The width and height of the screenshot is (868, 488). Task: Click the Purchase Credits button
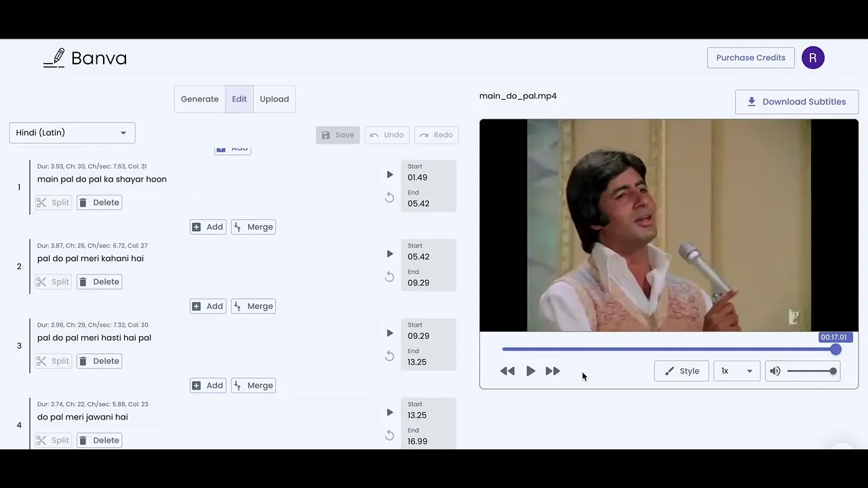click(751, 58)
